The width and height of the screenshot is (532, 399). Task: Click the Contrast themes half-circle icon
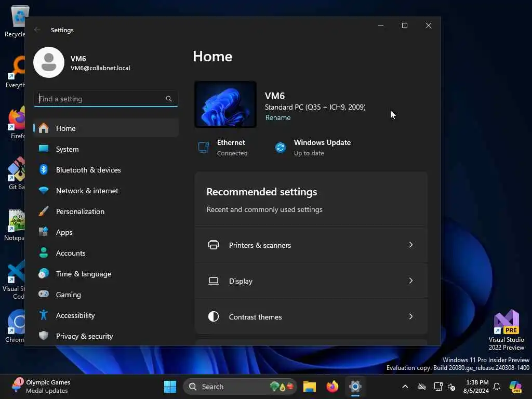[214, 316]
